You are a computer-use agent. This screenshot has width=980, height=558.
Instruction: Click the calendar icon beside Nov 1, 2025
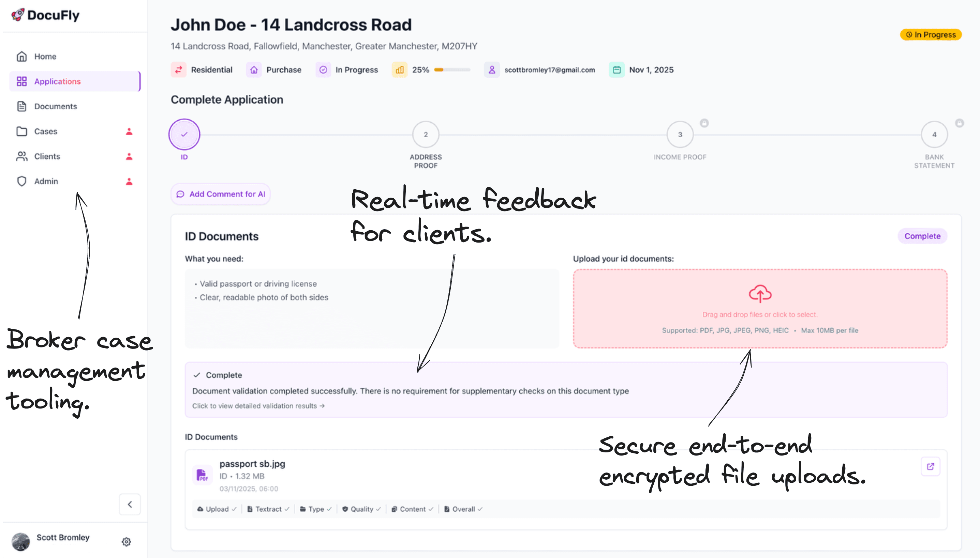tap(617, 70)
